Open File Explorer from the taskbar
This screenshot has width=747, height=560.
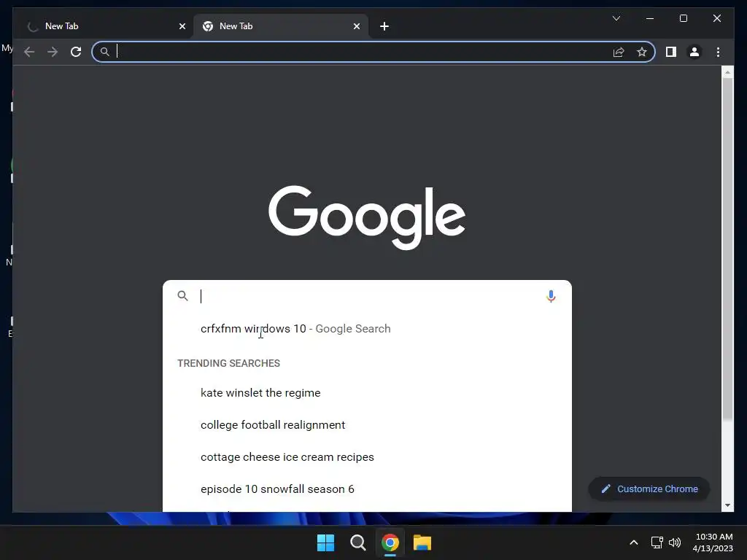coord(422,542)
